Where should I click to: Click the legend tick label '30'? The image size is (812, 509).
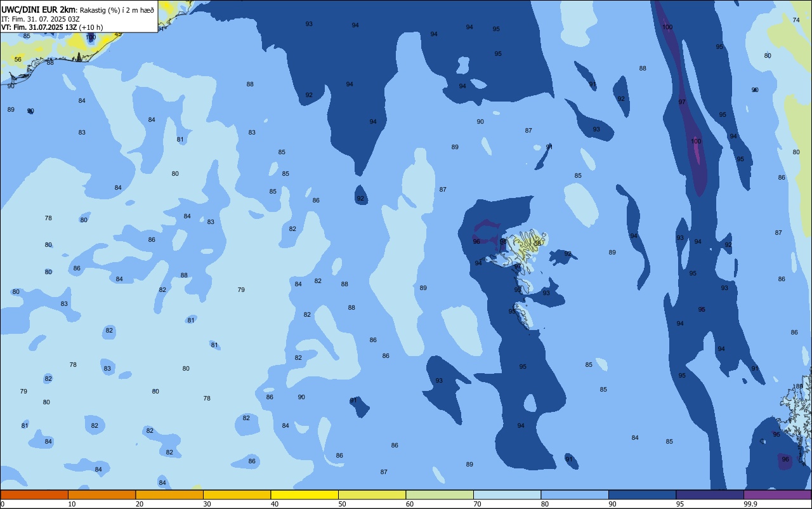point(207,504)
